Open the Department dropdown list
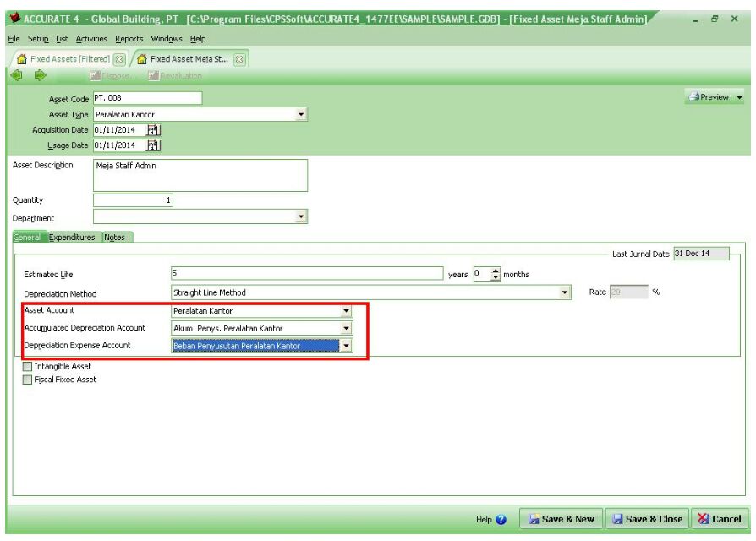This screenshot has width=756, height=541. [302, 216]
